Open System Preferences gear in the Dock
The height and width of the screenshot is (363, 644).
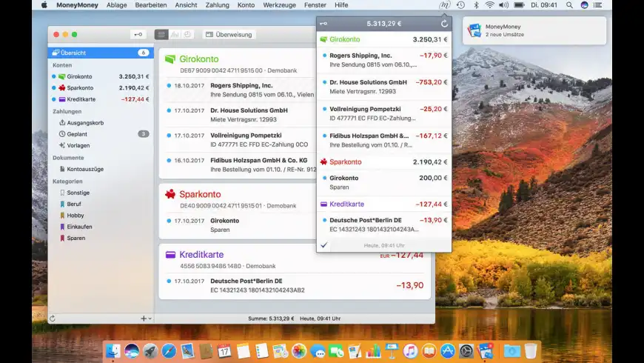coord(466,351)
